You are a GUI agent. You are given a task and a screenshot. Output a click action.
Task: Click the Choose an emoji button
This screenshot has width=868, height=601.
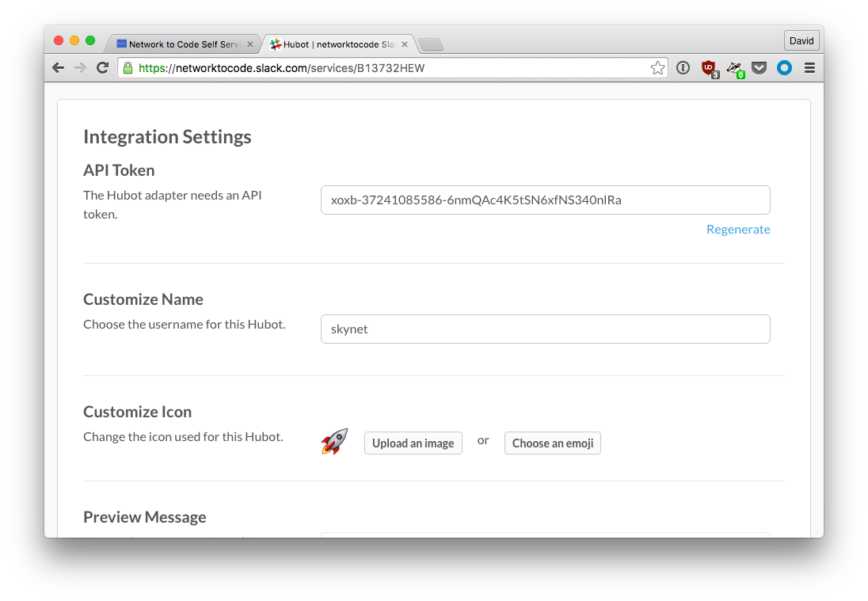tap(553, 443)
